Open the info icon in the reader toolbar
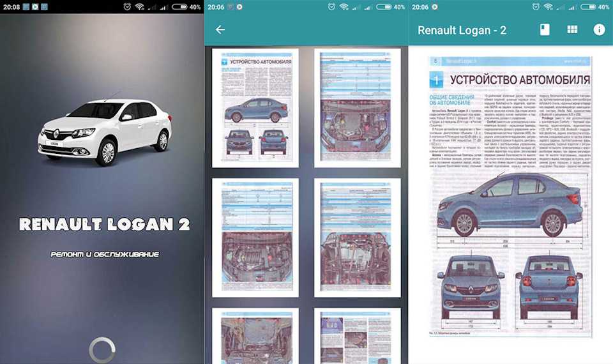The width and height of the screenshot is (613, 364). click(x=599, y=29)
